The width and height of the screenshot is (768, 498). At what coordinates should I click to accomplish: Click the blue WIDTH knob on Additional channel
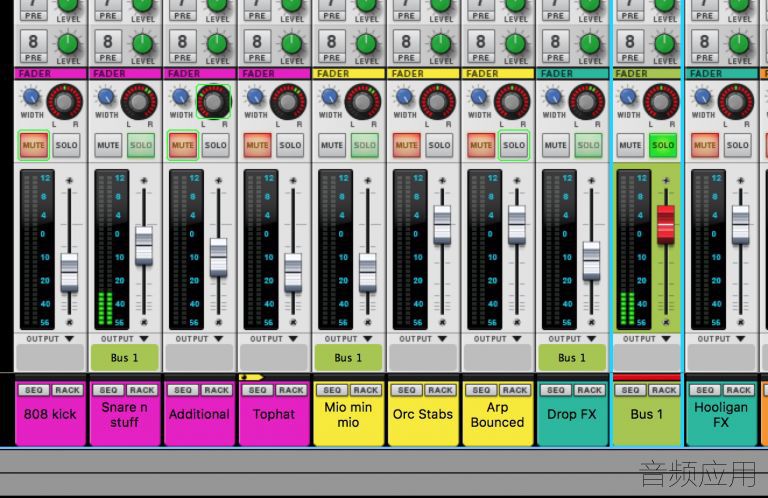tap(181, 97)
